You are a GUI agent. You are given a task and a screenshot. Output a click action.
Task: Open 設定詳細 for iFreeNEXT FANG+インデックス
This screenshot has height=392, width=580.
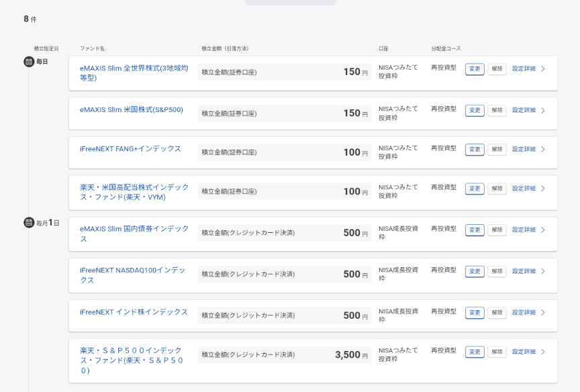524,149
